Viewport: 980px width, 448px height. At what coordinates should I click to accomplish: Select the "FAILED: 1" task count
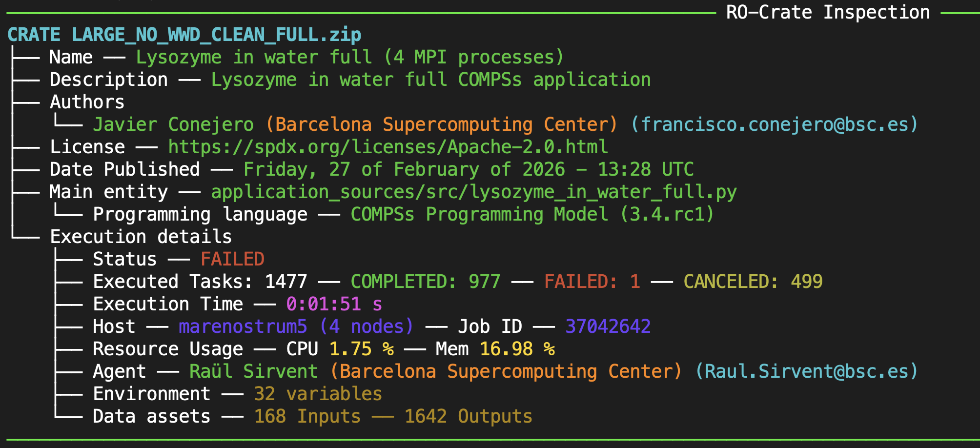point(592,282)
